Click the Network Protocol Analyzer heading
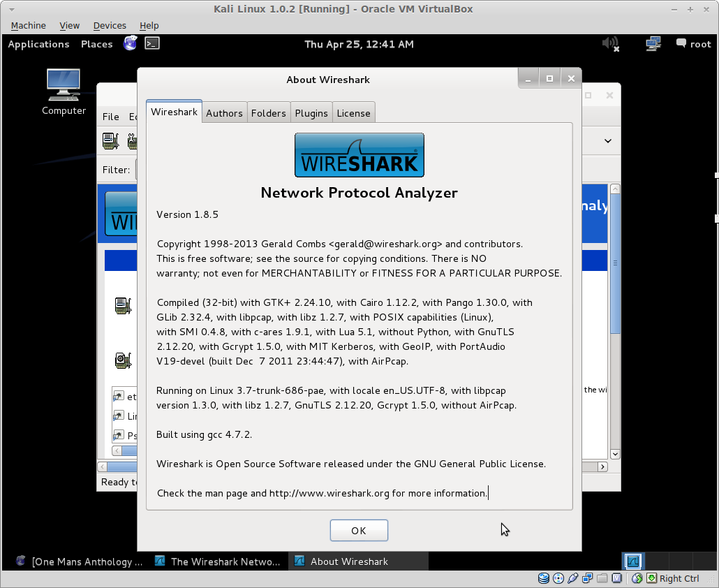The width and height of the screenshot is (719, 588). coord(359,193)
